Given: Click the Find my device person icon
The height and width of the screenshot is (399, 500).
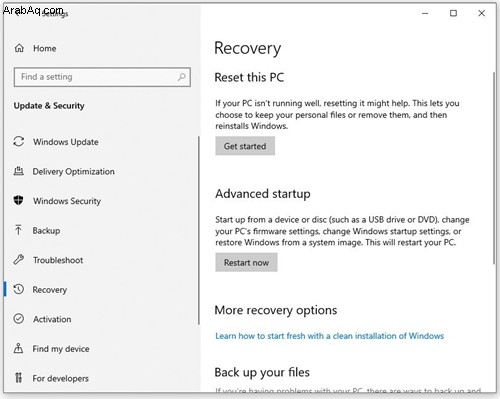Looking at the screenshot, I should (18, 348).
